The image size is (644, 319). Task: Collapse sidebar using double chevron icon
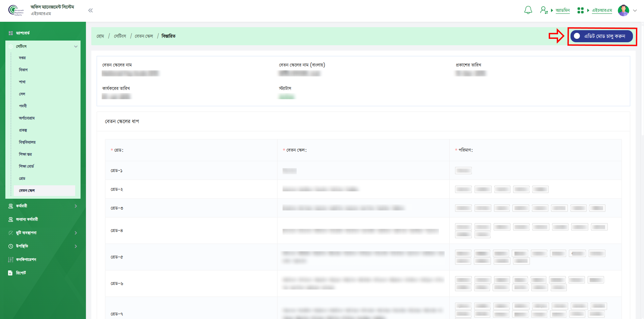pos(90,10)
